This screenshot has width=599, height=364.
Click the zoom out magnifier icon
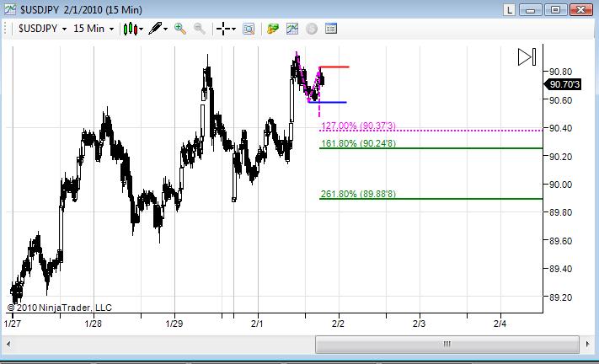(200, 29)
